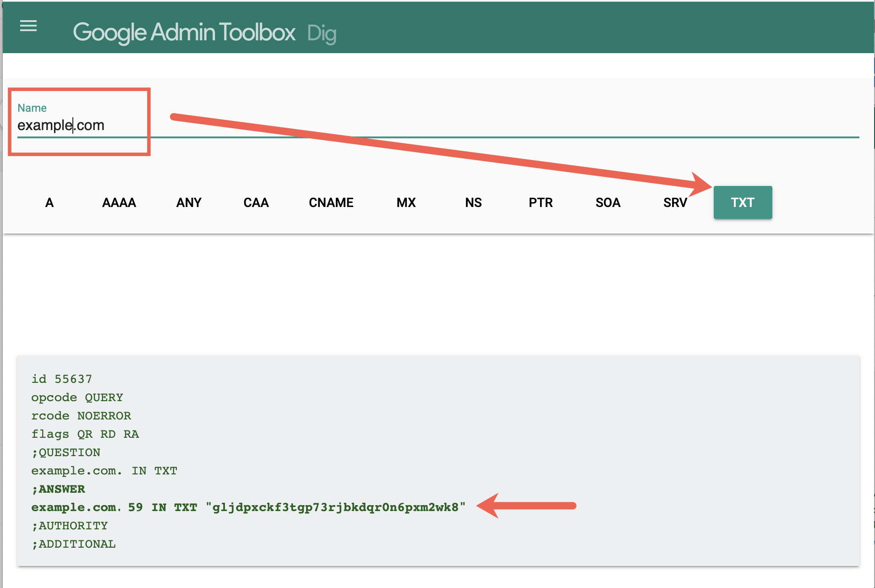Look up SOA records
The image size is (875, 588).
(x=608, y=202)
